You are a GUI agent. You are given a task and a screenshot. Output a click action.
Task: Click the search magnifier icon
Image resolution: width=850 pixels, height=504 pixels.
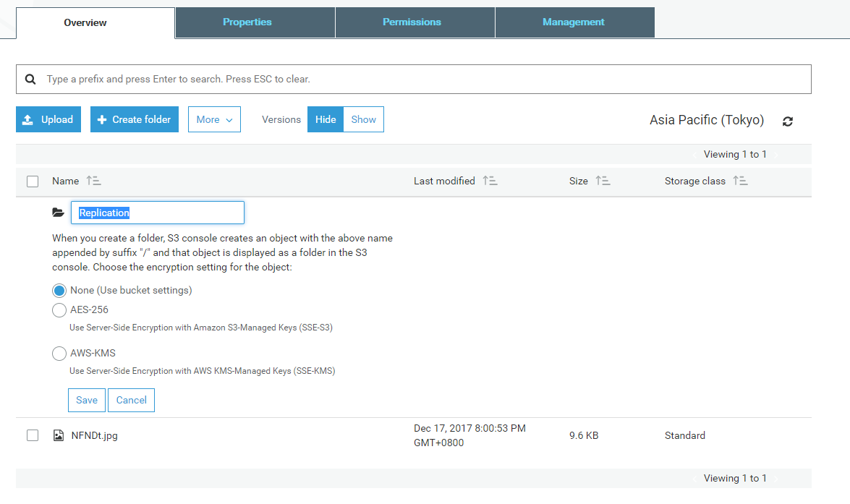coord(30,79)
